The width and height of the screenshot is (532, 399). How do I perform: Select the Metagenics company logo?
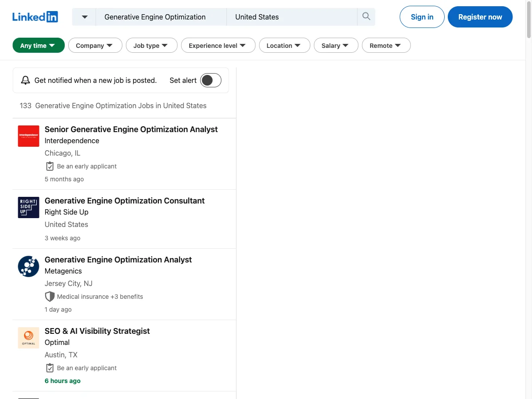click(x=28, y=266)
